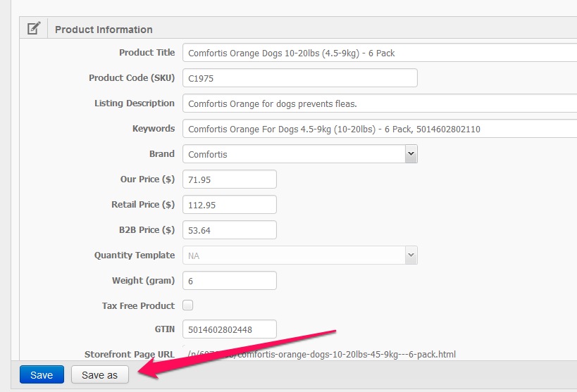The width and height of the screenshot is (577, 392).
Task: Click the Product Information section header text
Action: pyautogui.click(x=104, y=30)
